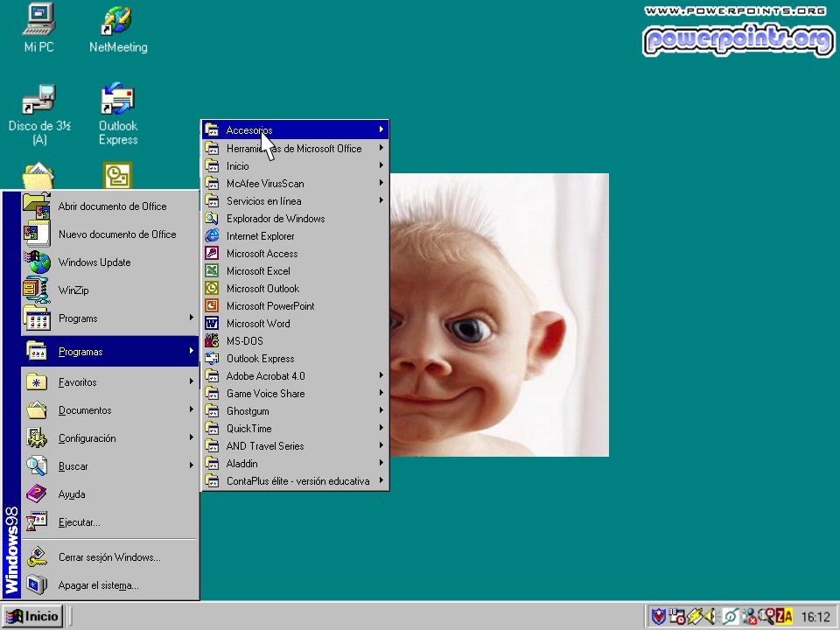Choose Ejecutar... in the Start menu
The height and width of the screenshot is (630, 840).
tap(110, 522)
